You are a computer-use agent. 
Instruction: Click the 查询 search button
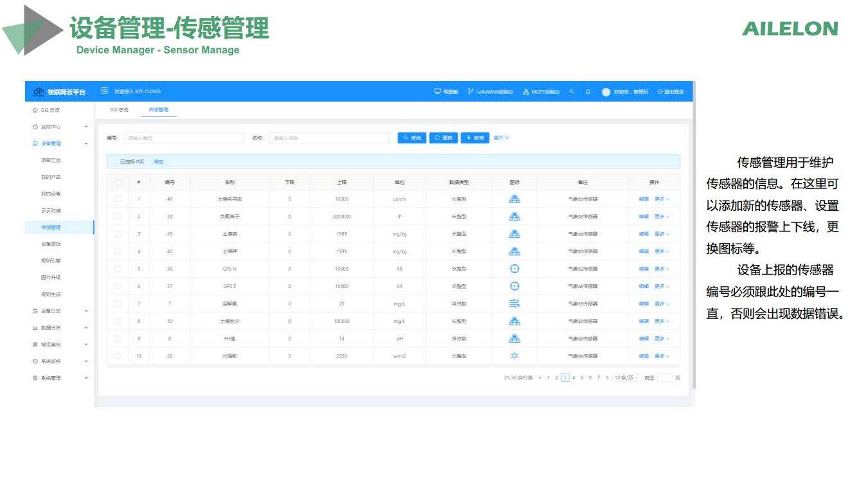(x=412, y=138)
